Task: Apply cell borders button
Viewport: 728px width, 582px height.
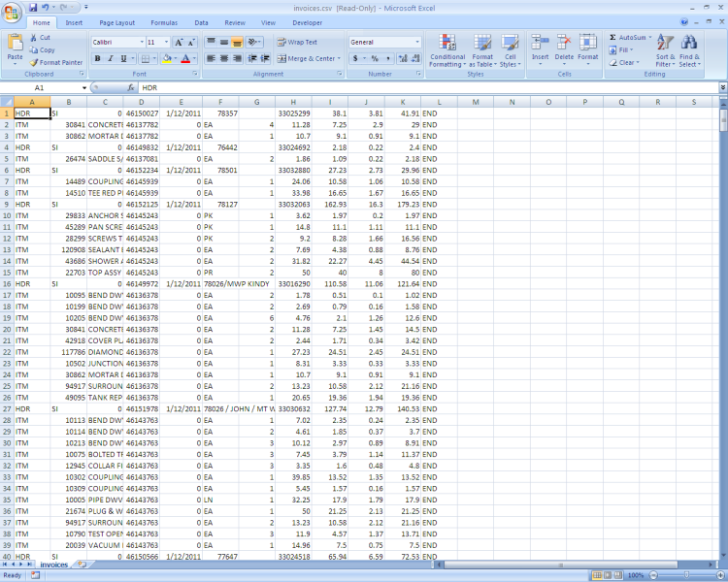Action: pos(146,58)
